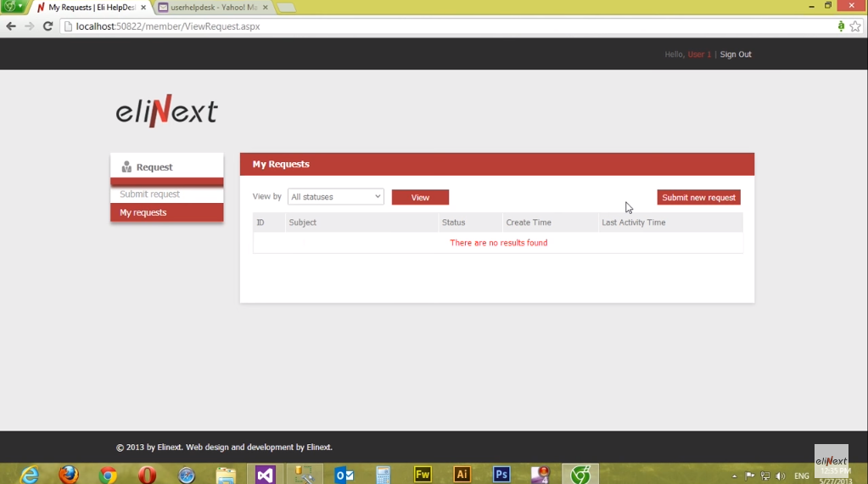
Task: Open Photoshop from the taskbar
Action: pos(501,475)
